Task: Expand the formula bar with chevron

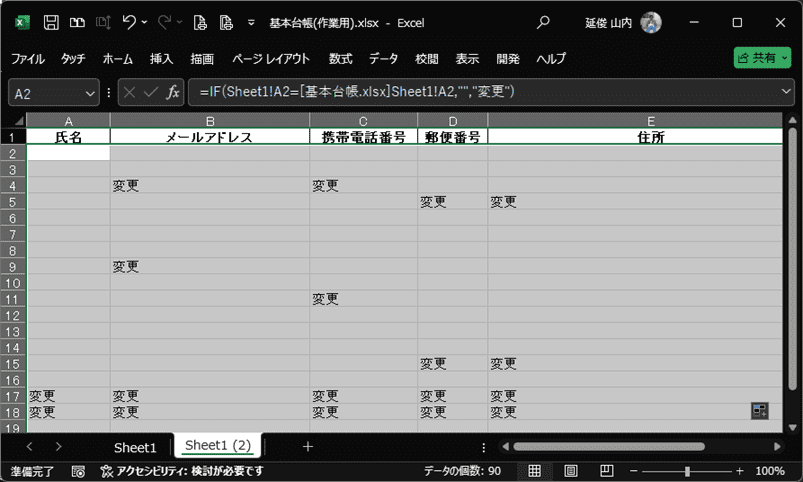Action: tap(785, 92)
